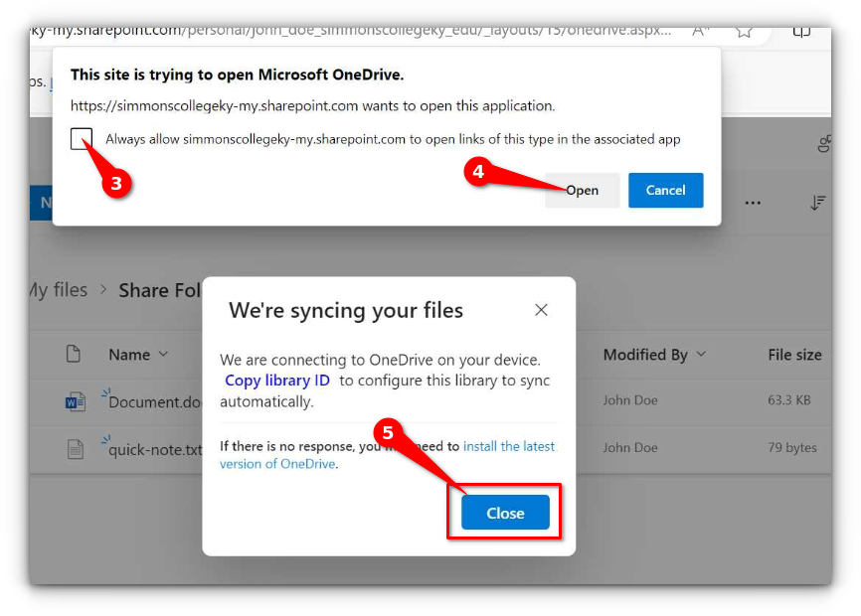Screen dimensions: 861x616
Task: Click the text file icon for quick-note.txt
Action: coord(76,449)
